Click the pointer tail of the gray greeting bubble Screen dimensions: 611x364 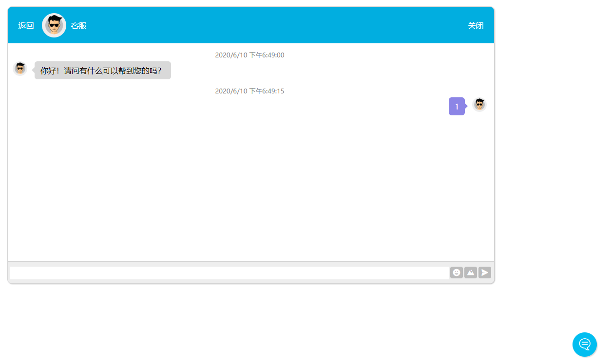coord(33,70)
